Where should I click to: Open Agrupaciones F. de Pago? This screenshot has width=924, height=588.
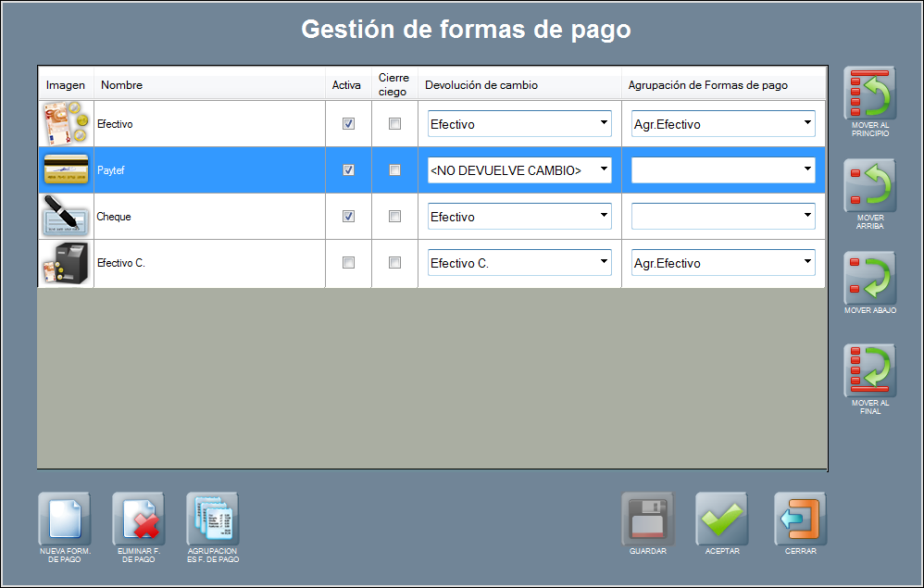(213, 519)
